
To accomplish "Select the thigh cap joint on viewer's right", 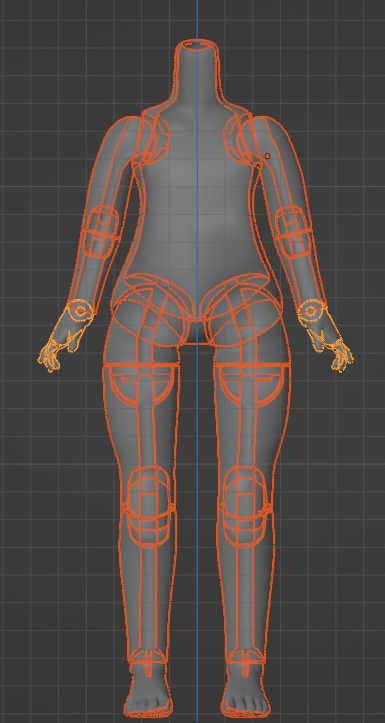I will (x=252, y=384).
